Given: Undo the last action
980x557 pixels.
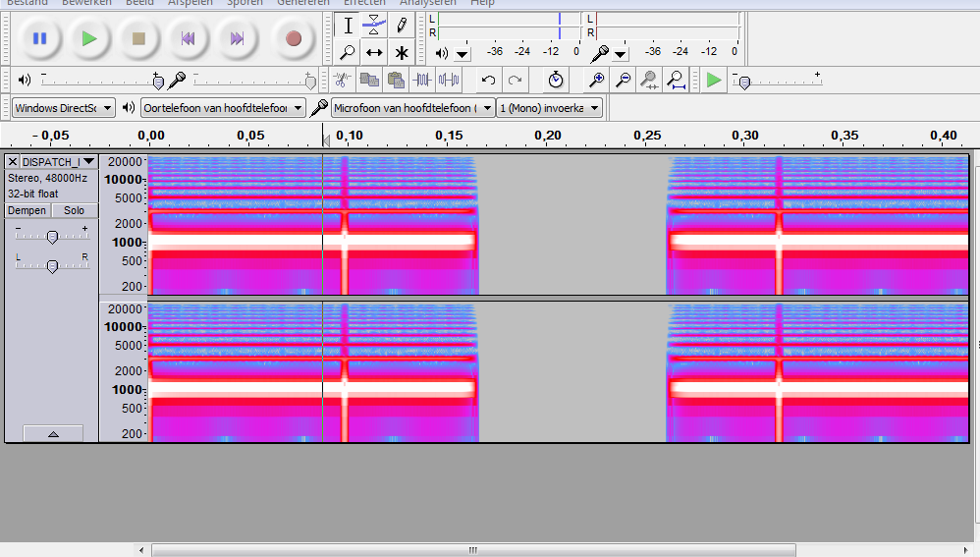Looking at the screenshot, I should [x=489, y=80].
